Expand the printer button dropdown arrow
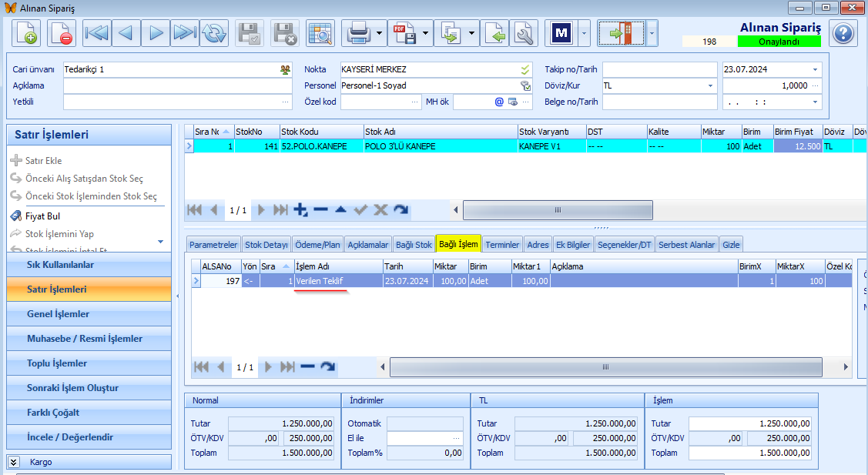868x475 pixels. pyautogui.click(x=379, y=33)
